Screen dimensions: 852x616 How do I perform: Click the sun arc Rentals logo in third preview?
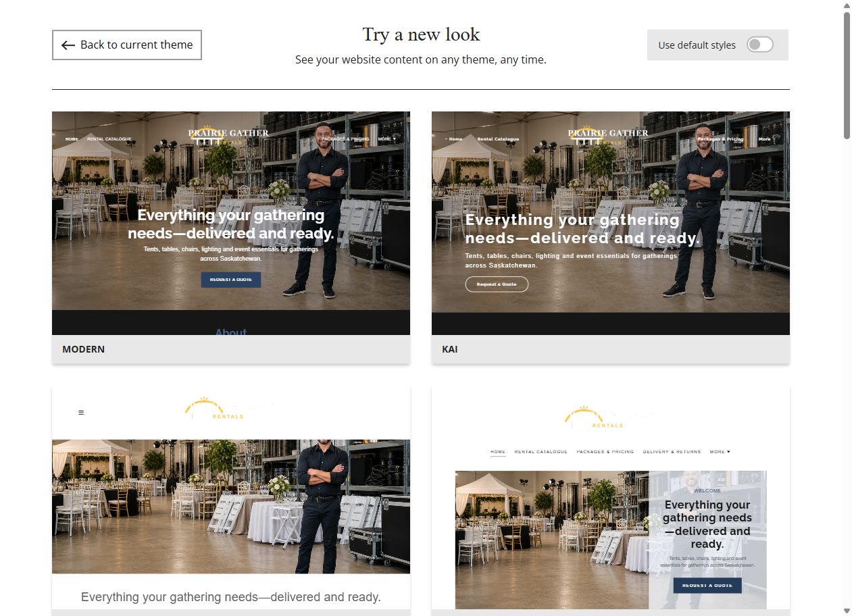point(215,409)
